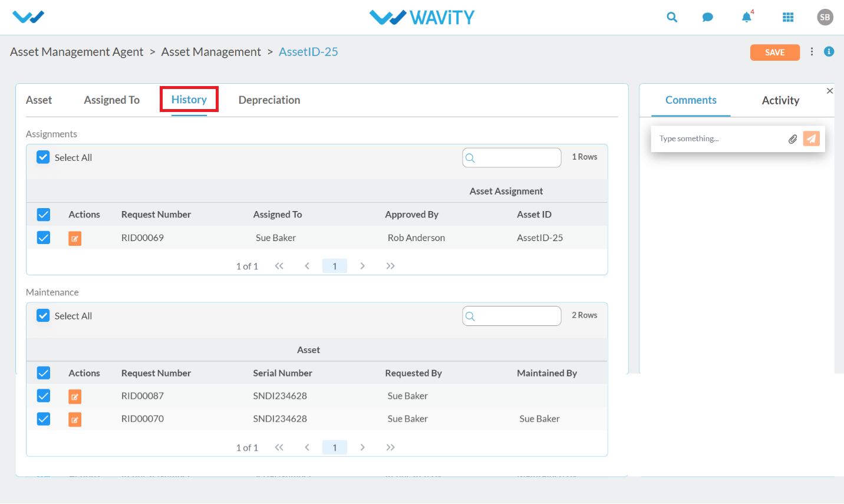Uncheck the RID00070 row checkbox
Viewport: 844px width, 504px height.
tap(44, 419)
